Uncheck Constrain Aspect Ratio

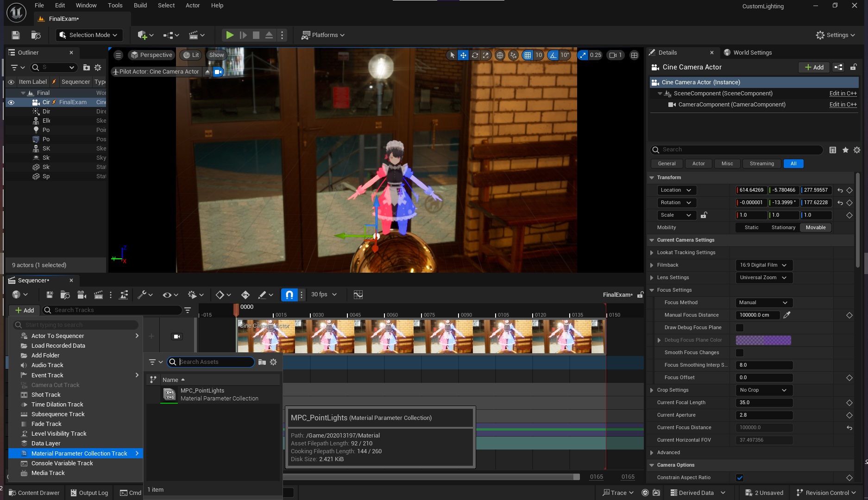click(x=740, y=478)
